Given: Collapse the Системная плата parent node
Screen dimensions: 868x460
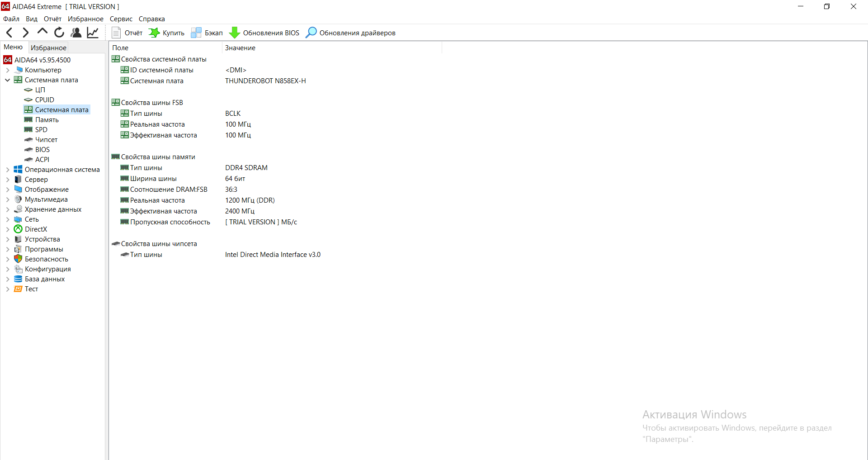Looking at the screenshot, I should click(8, 80).
